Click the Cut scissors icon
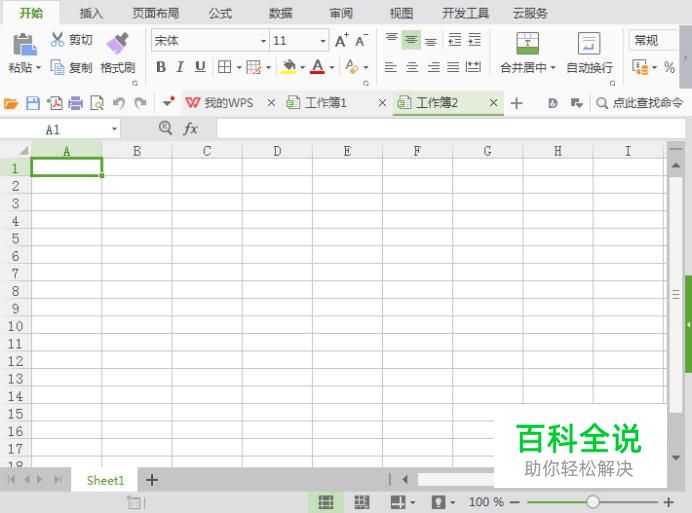This screenshot has height=513, width=692. 57,40
